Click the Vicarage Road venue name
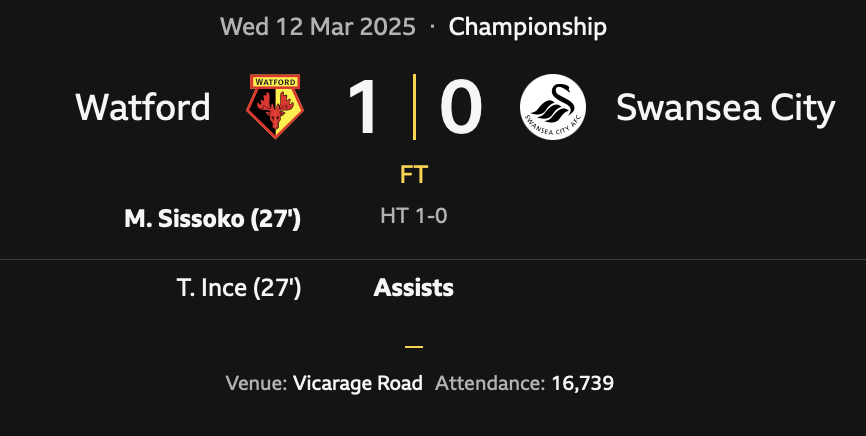Screen dimensions: 866x436 point(358,383)
